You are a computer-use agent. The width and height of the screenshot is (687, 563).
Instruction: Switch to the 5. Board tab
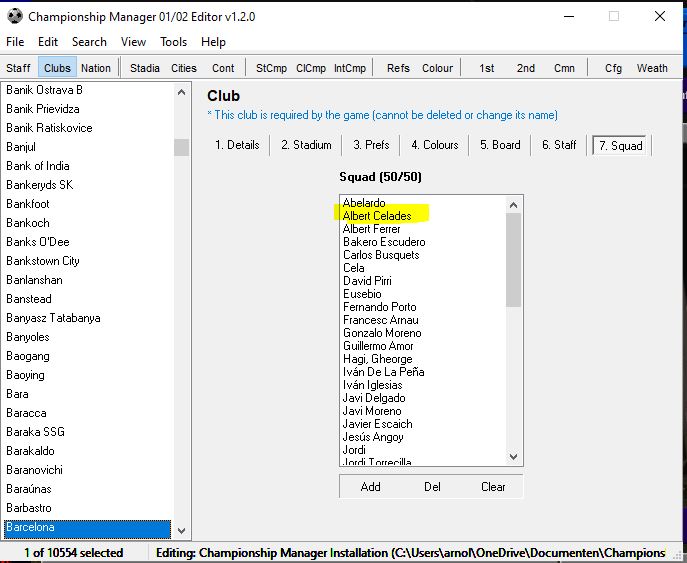coord(500,145)
